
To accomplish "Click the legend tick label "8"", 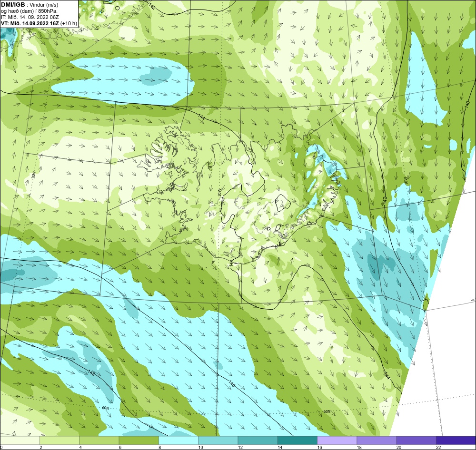I will [159, 447].
